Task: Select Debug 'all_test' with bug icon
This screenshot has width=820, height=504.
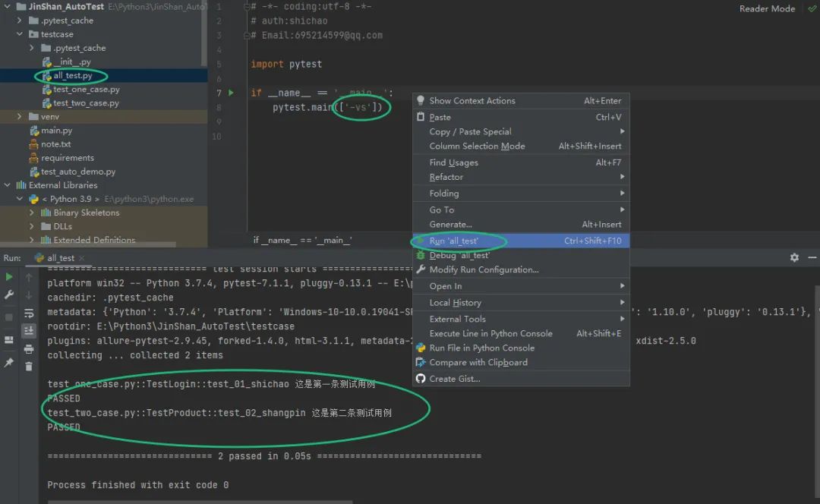Action: coord(521,255)
